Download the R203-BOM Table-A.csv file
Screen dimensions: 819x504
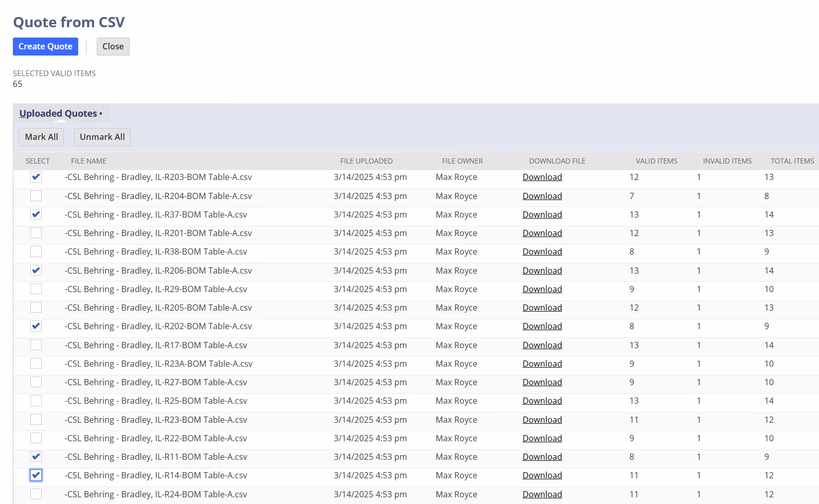[542, 177]
